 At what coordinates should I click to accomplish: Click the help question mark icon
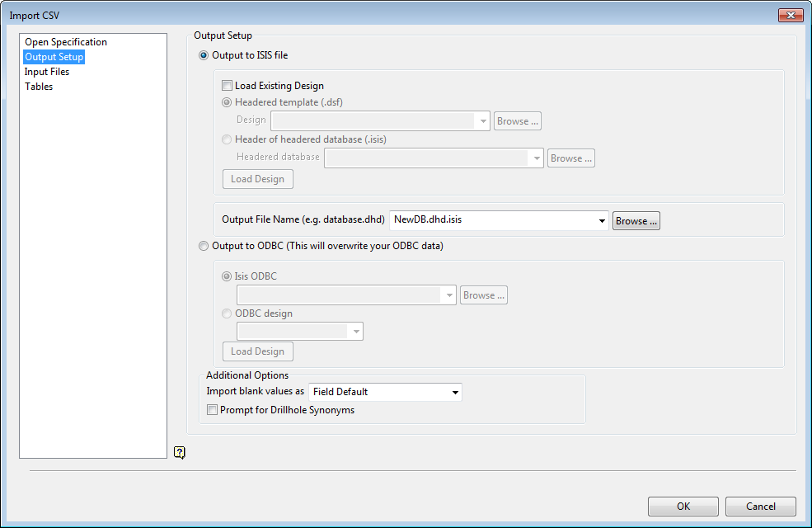click(x=179, y=452)
